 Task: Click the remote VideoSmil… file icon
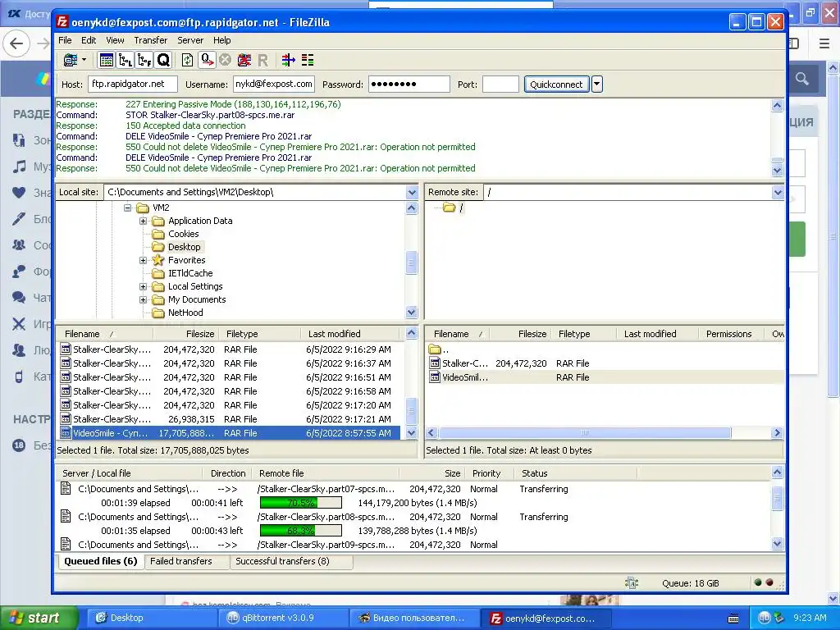pos(435,377)
